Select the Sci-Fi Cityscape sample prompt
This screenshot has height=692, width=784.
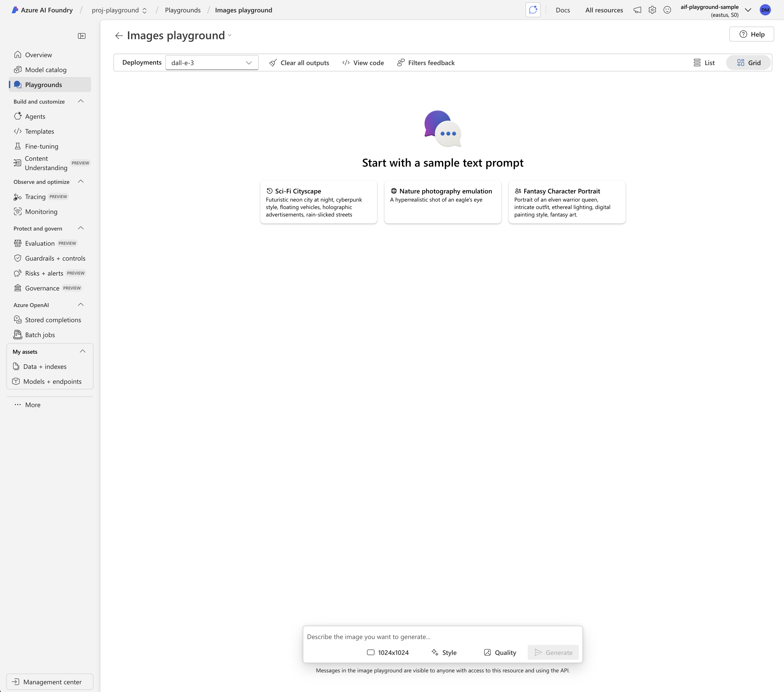(318, 202)
